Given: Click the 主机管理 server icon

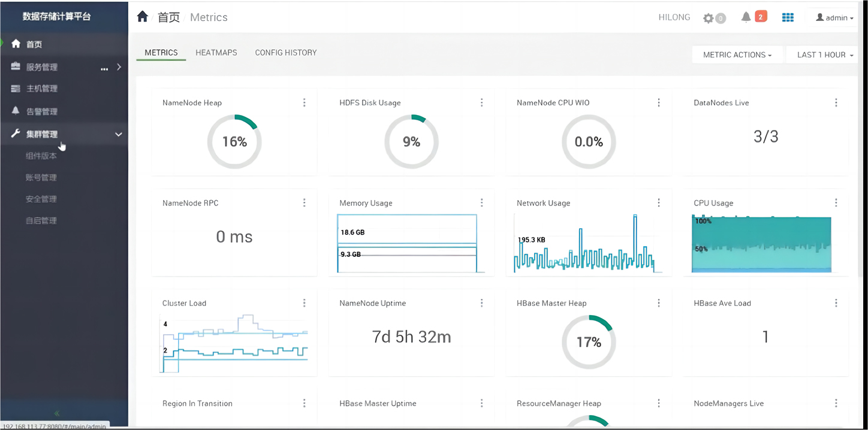Looking at the screenshot, I should tap(16, 89).
